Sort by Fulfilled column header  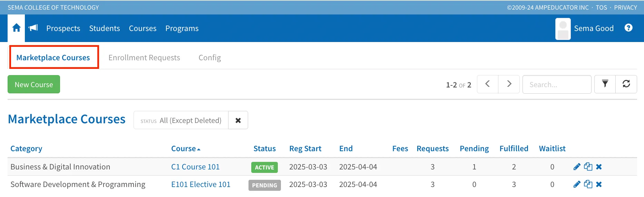point(514,148)
